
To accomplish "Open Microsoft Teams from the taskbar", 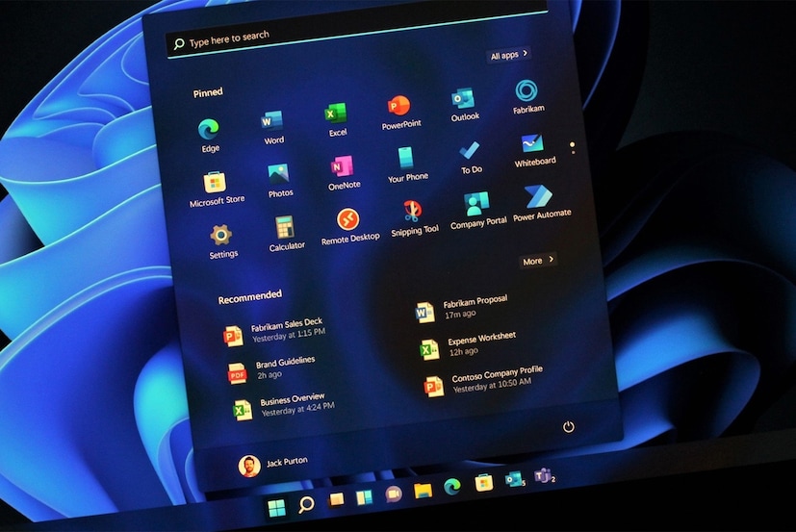I will click(x=544, y=476).
